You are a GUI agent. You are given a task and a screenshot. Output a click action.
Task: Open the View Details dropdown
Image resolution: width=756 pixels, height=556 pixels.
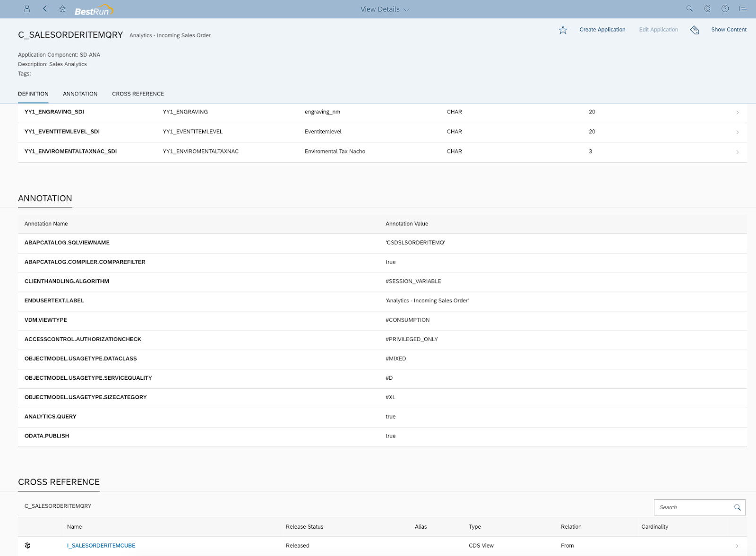pyautogui.click(x=384, y=9)
